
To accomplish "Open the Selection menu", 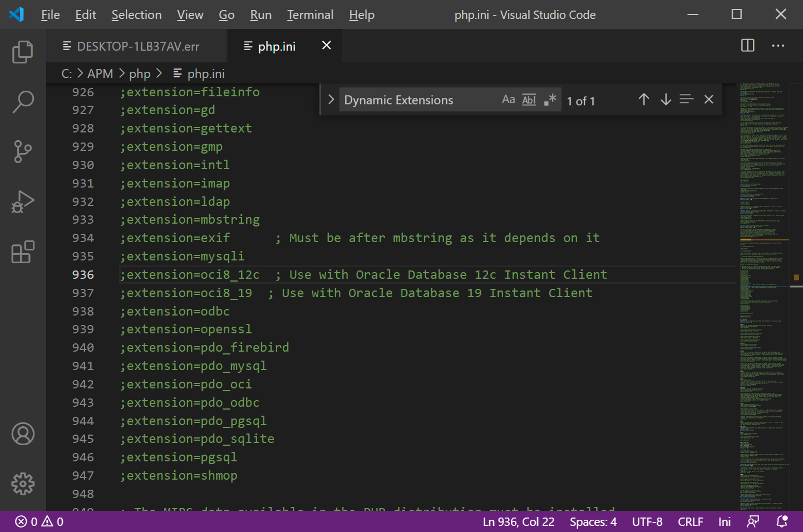I will 136,14.
